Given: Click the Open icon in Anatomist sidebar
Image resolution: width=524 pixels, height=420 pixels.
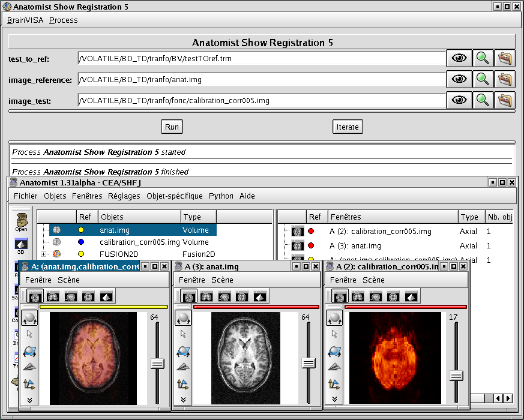Looking at the screenshot, I should click(x=21, y=220).
